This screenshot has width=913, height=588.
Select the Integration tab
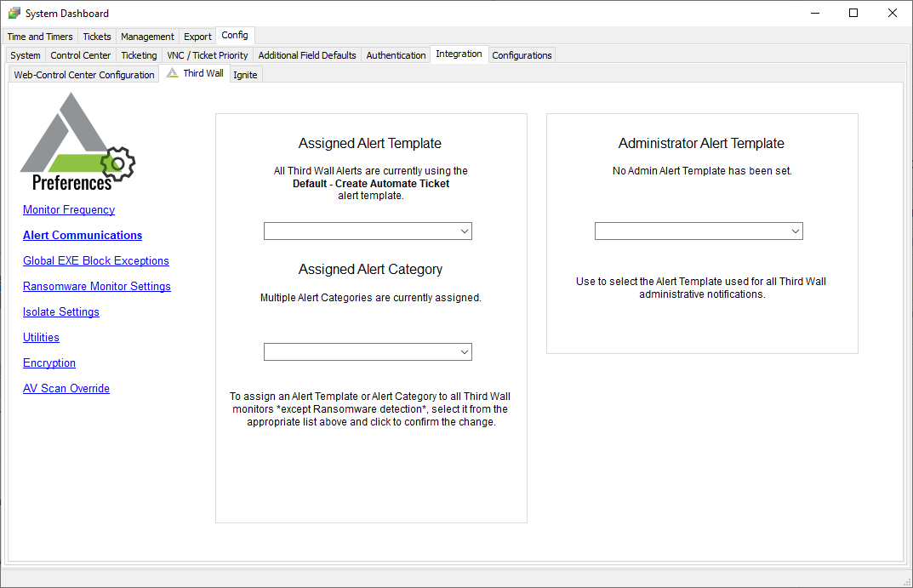coord(459,54)
